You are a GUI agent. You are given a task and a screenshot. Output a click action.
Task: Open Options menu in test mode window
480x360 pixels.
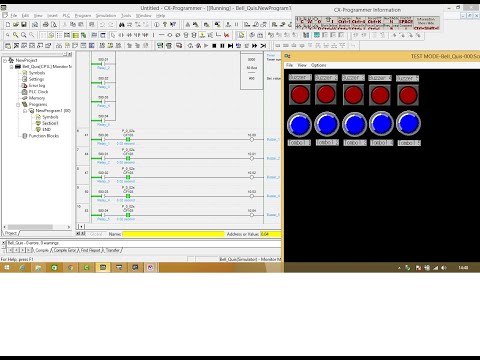tap(318, 65)
